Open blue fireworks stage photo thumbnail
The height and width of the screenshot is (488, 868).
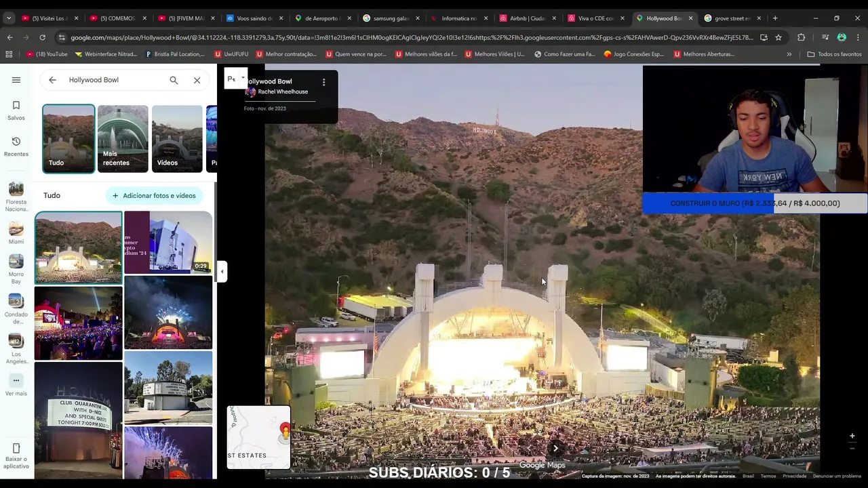[168, 312]
